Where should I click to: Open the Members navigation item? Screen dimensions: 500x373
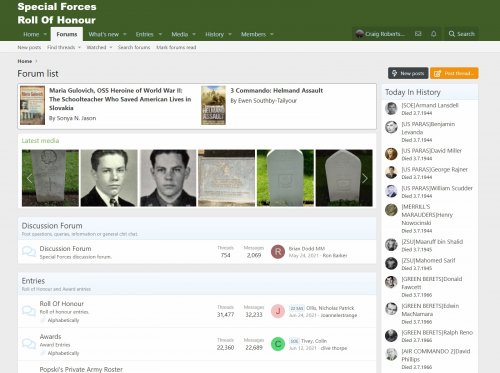point(253,34)
